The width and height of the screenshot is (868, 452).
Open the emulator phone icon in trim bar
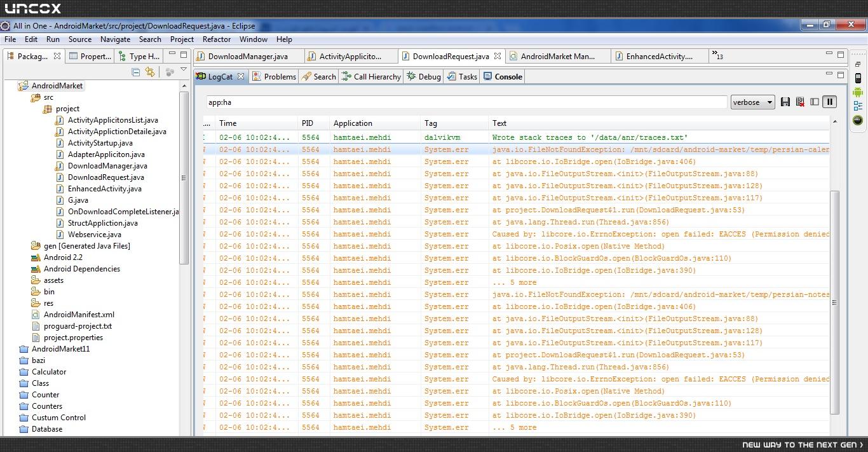(x=858, y=78)
